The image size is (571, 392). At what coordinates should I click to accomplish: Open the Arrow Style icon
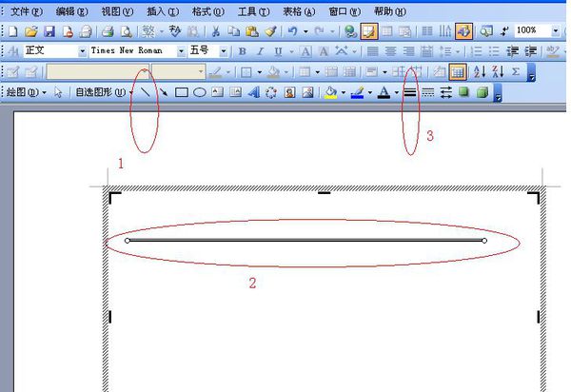coord(446,92)
